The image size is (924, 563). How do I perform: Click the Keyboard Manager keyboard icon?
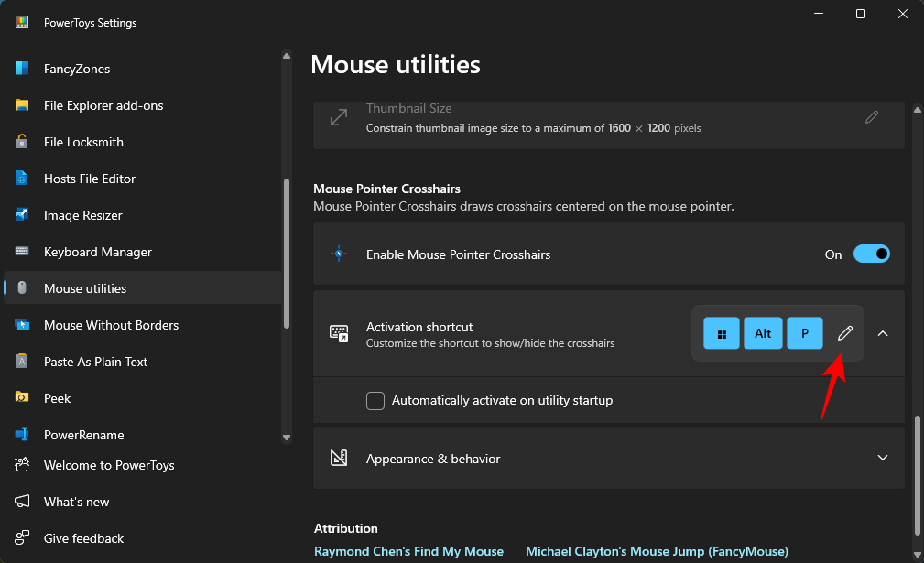click(22, 252)
